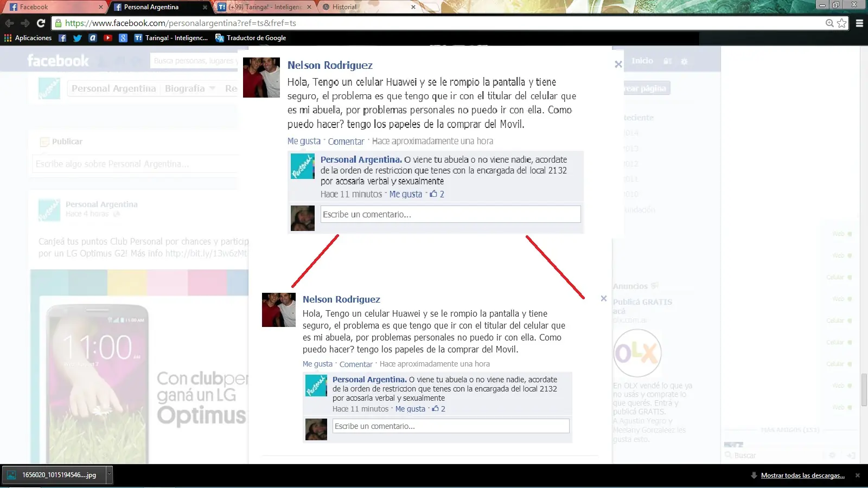Click the lower Escribe un comentario field
The image size is (868, 488).
[x=451, y=426]
